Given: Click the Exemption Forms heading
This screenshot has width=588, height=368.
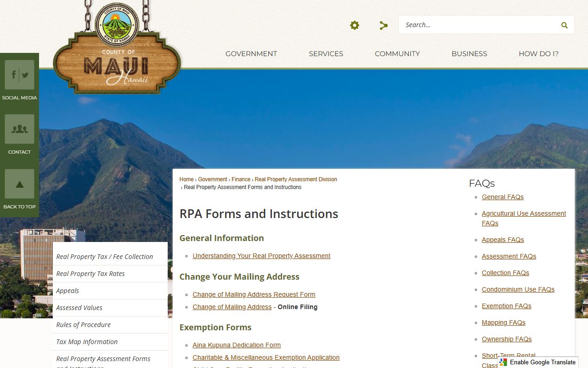Looking at the screenshot, I should coord(215,328).
